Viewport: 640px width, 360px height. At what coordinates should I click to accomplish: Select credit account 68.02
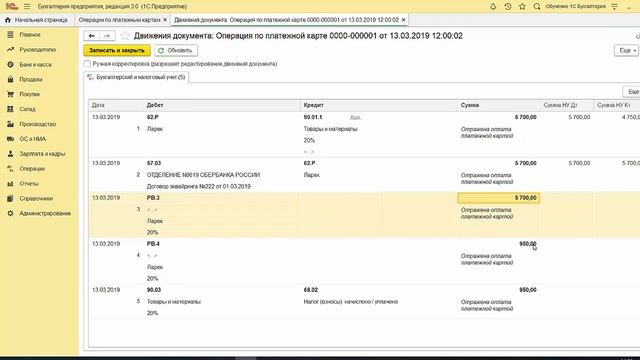[311, 290]
